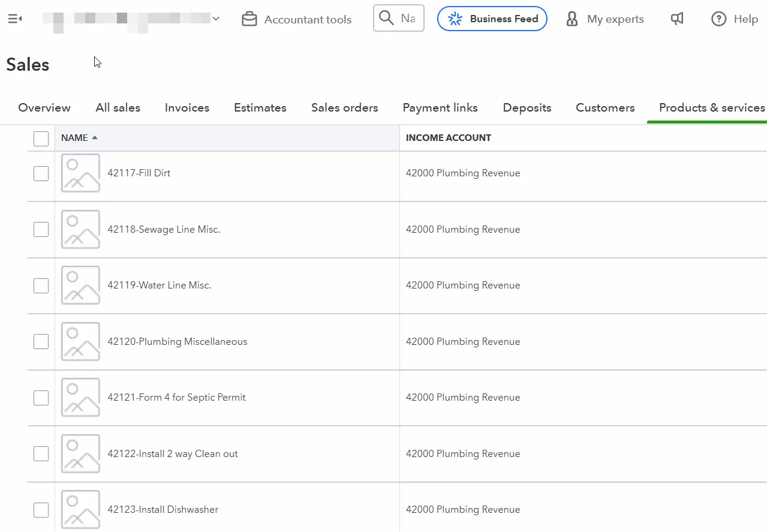
Task: Click the INCOME ACCOUNT column header
Action: pyautogui.click(x=448, y=138)
